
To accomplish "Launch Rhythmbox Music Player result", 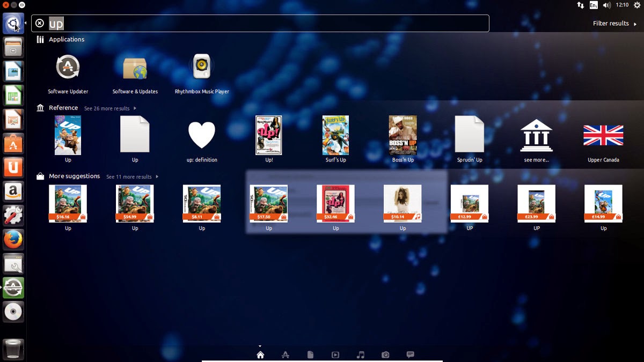I will click(x=202, y=74).
